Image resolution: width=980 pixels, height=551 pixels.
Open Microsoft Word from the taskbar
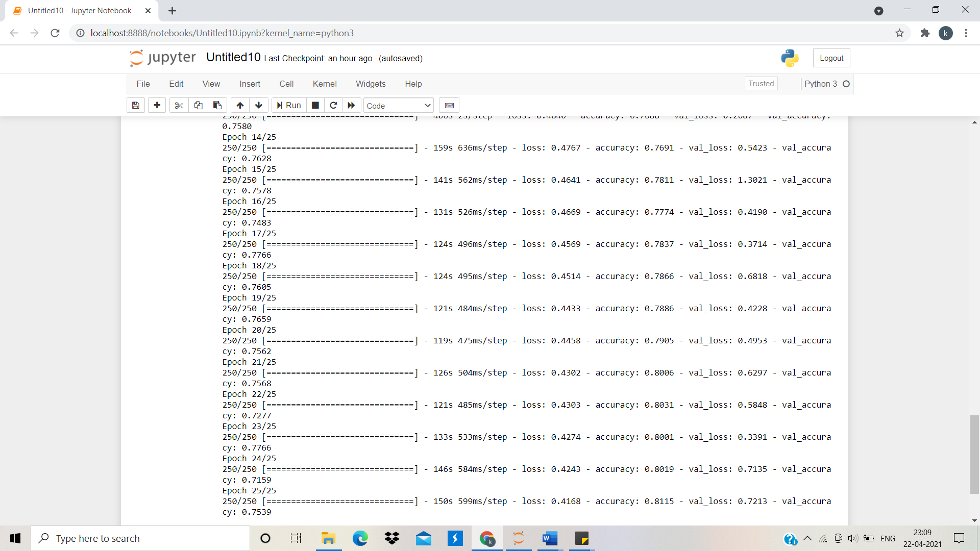(550, 538)
